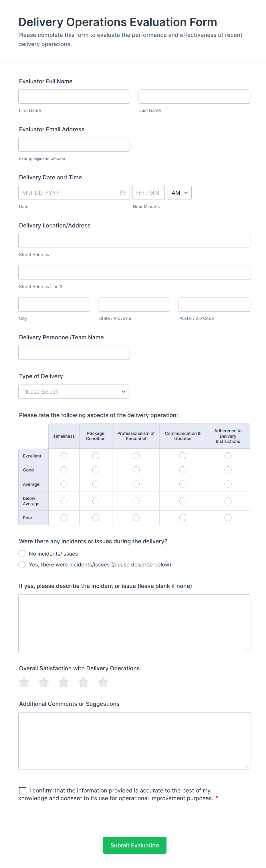266x868 pixels.
Task: Check the accuracy confirmation checkbox
Action: tap(23, 790)
